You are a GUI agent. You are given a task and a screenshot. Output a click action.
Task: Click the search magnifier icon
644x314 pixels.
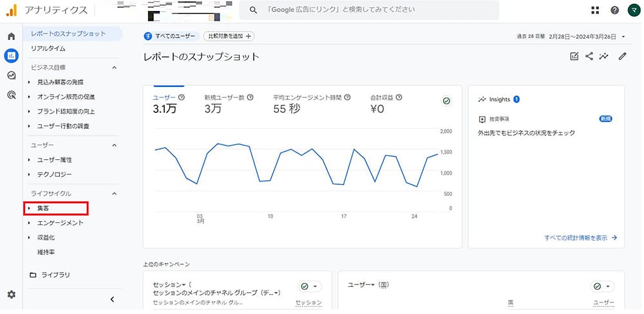point(253,10)
